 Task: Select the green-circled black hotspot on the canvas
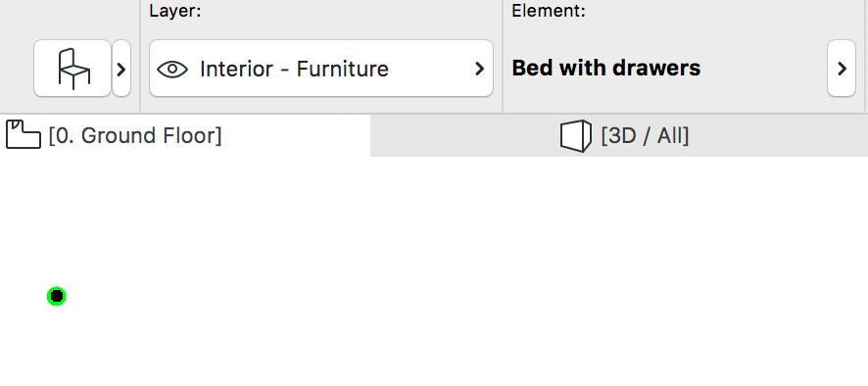tap(57, 296)
